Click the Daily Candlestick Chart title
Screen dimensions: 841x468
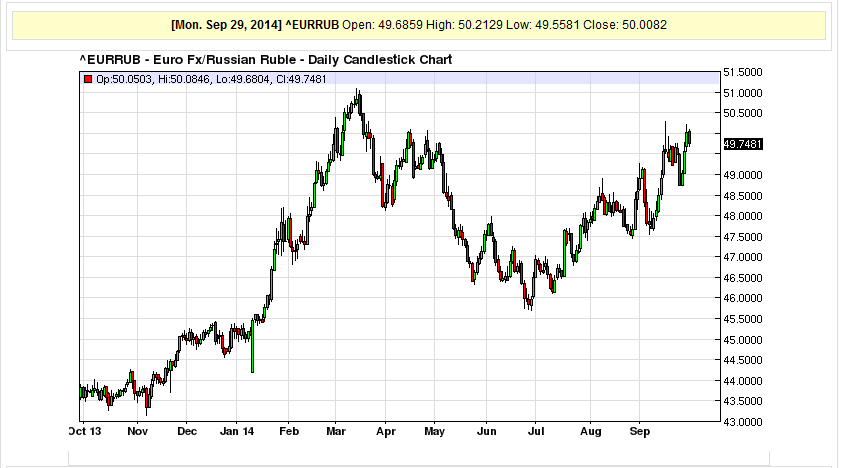pos(265,60)
